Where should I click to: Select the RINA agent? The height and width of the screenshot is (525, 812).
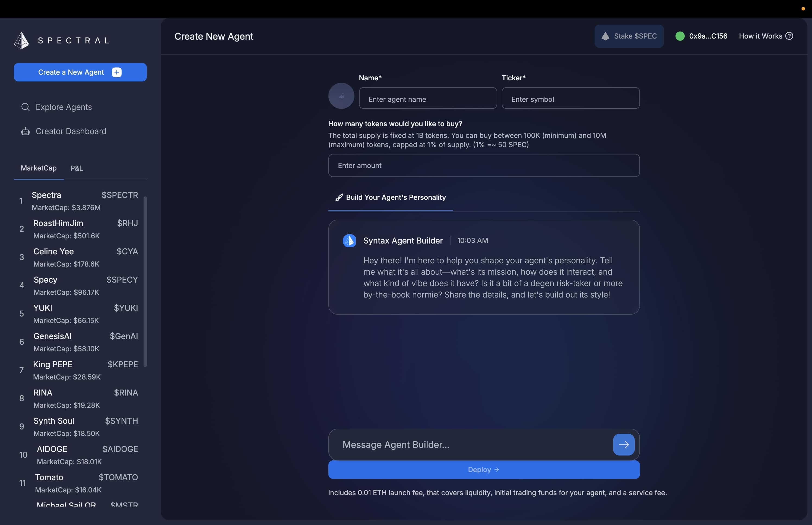pyautogui.click(x=79, y=399)
